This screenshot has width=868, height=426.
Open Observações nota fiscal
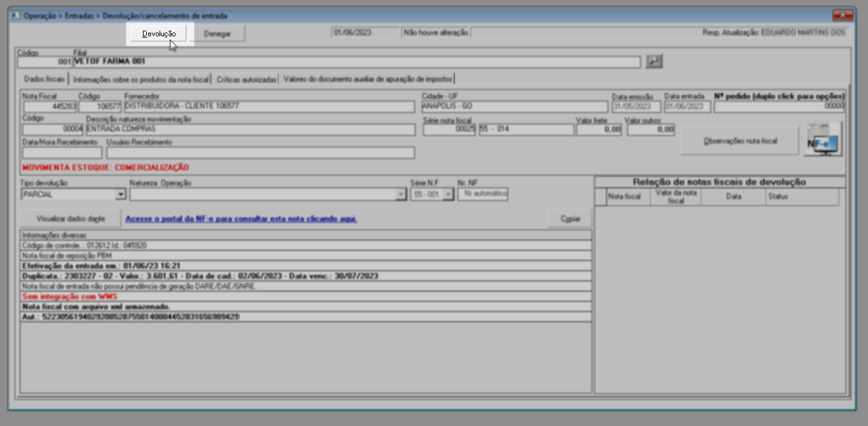(739, 141)
